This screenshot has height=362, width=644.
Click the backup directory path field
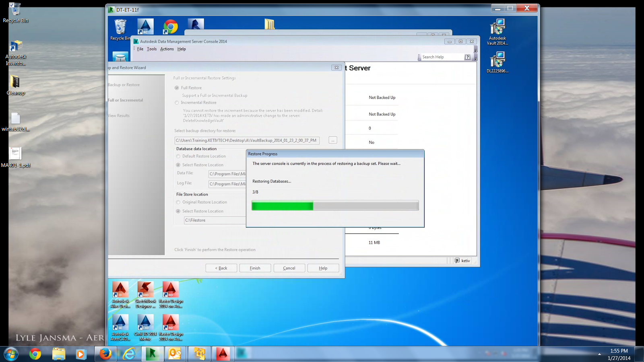247,140
